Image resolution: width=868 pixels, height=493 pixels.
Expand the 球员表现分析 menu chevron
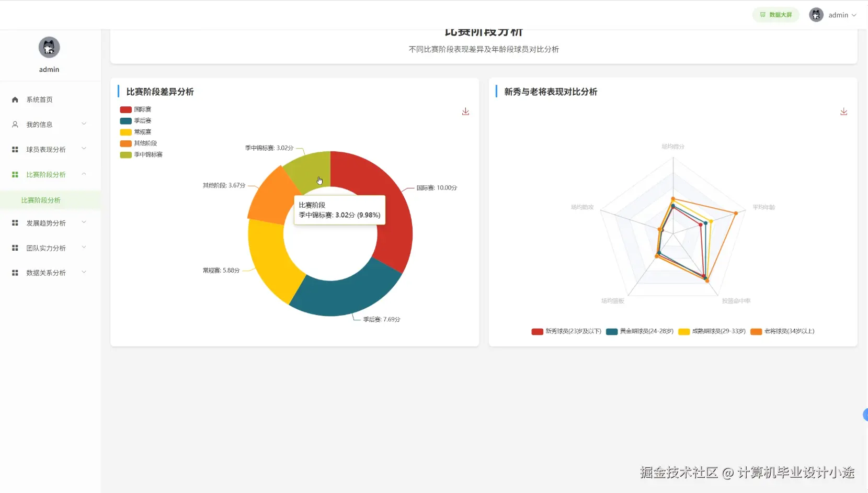(x=84, y=149)
